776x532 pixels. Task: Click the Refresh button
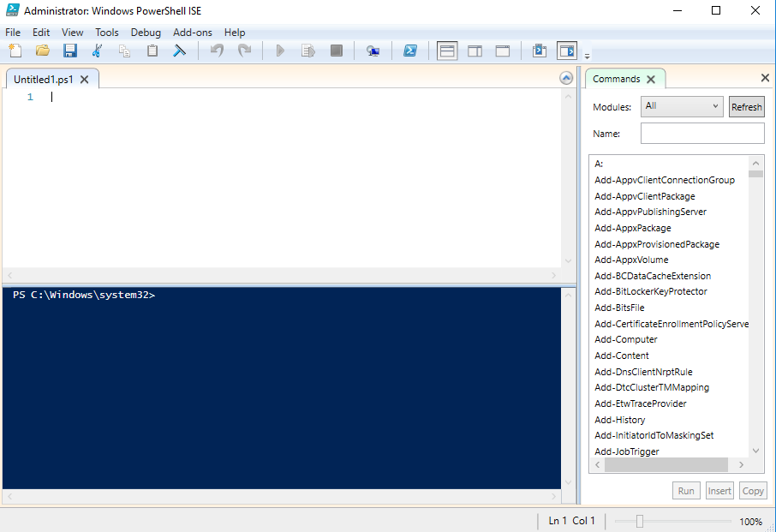point(746,107)
